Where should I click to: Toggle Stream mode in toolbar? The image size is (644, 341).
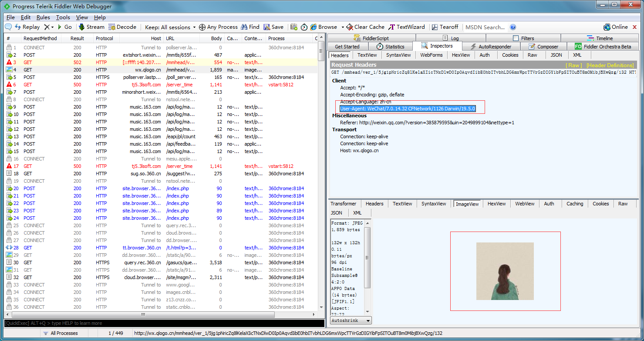pos(91,27)
